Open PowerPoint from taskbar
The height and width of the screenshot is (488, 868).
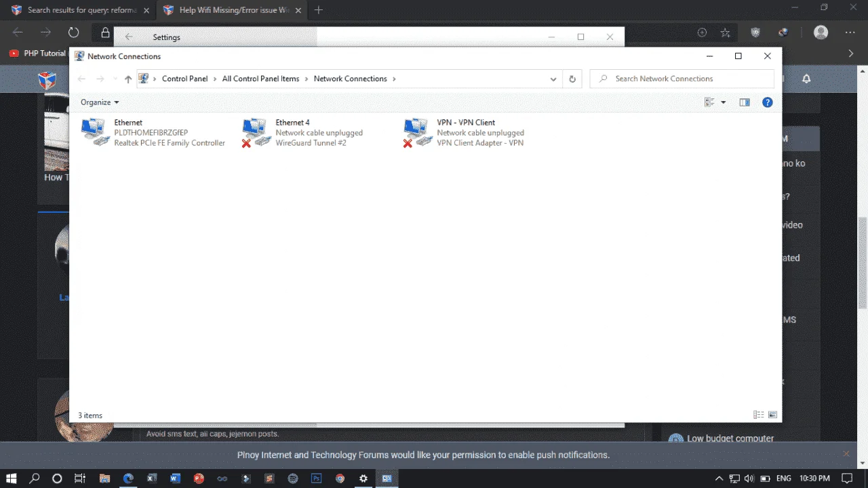pos(199,478)
